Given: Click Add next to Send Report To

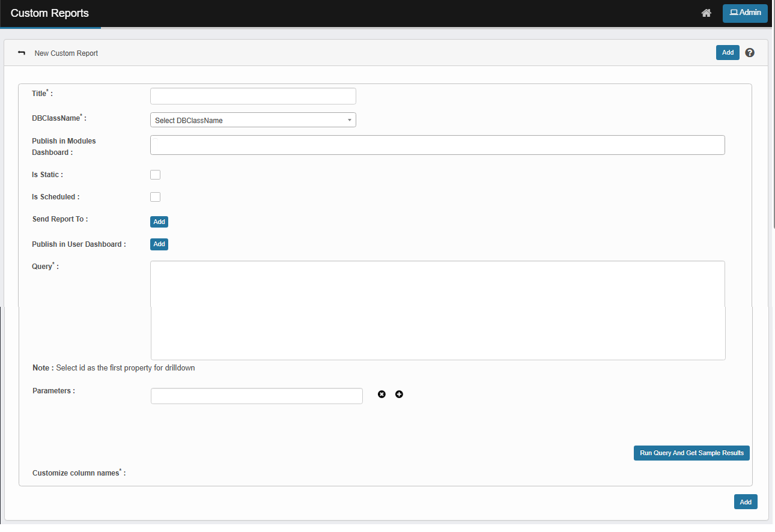Looking at the screenshot, I should tap(159, 222).
